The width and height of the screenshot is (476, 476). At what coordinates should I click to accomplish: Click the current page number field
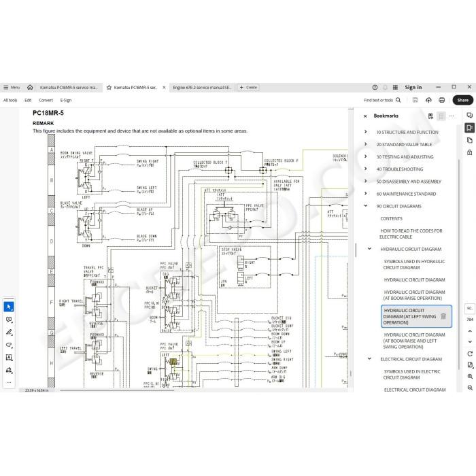470,308
